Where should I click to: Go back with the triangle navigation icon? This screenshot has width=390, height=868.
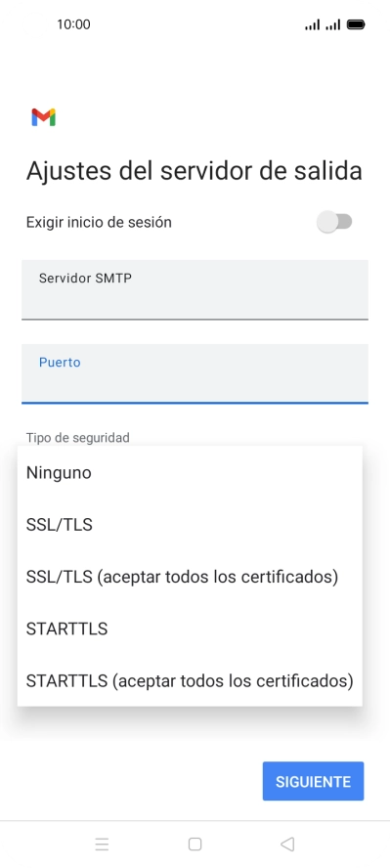click(287, 844)
